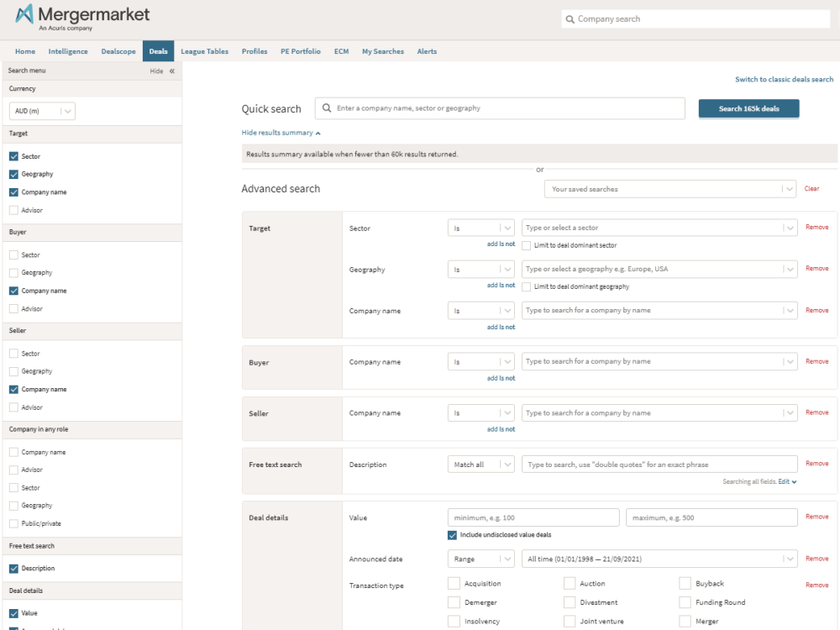Uncheck Description under Free text search menu
The height and width of the screenshot is (630, 840).
click(x=14, y=569)
